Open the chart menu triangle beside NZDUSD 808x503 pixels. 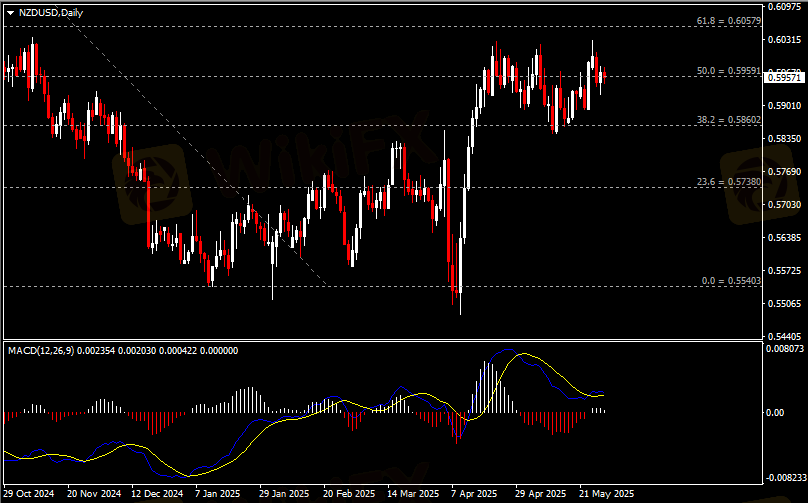point(11,13)
